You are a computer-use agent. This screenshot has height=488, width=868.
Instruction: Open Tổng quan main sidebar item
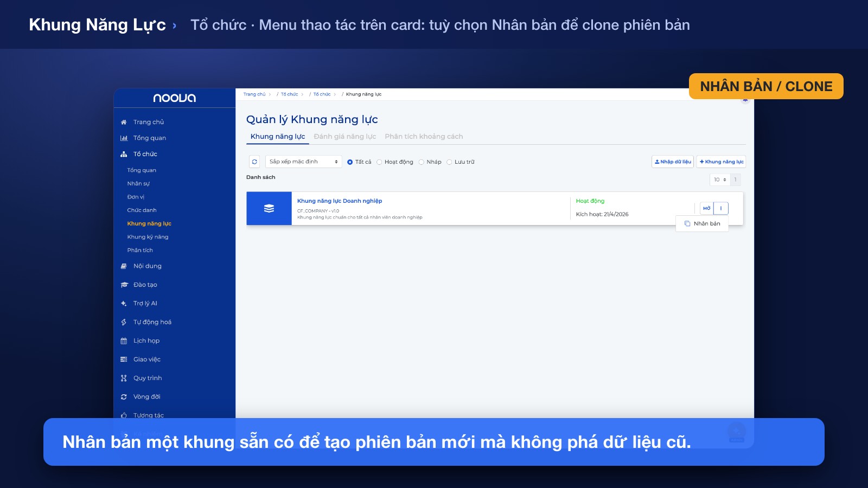tap(150, 138)
